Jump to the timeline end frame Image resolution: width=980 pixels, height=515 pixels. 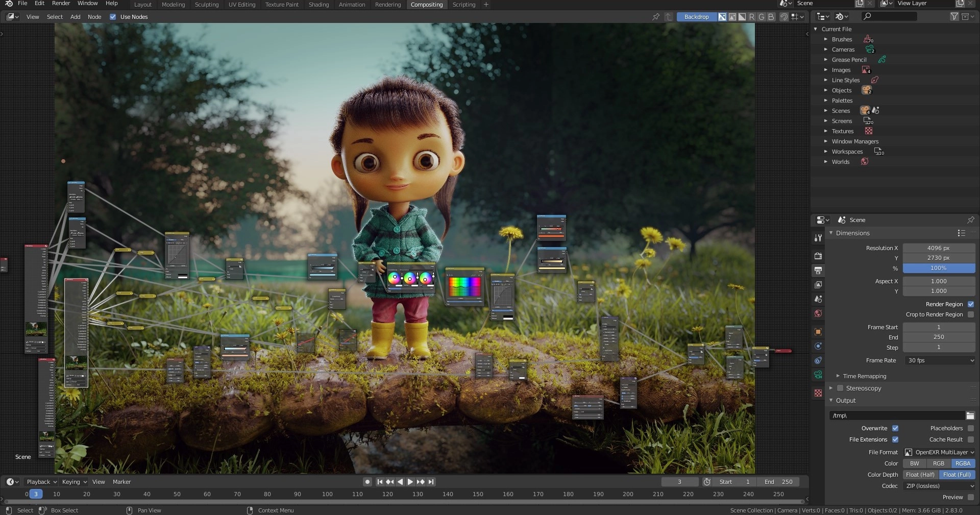click(x=431, y=482)
